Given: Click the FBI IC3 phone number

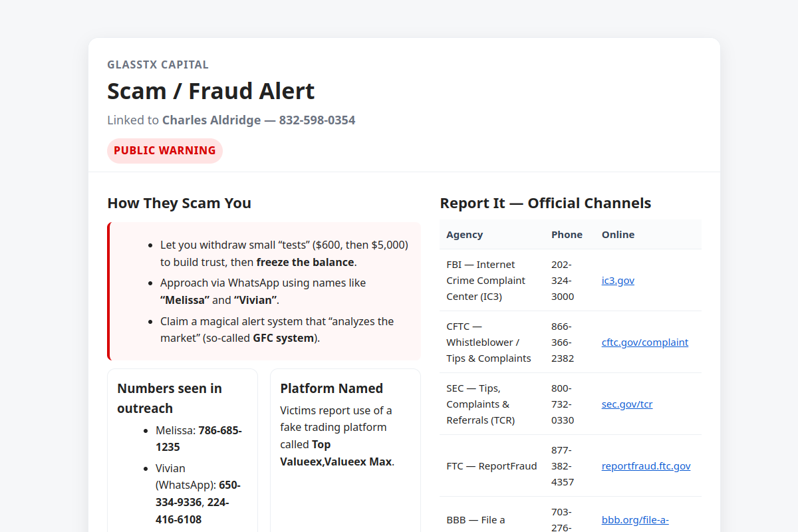Looking at the screenshot, I should (x=563, y=280).
